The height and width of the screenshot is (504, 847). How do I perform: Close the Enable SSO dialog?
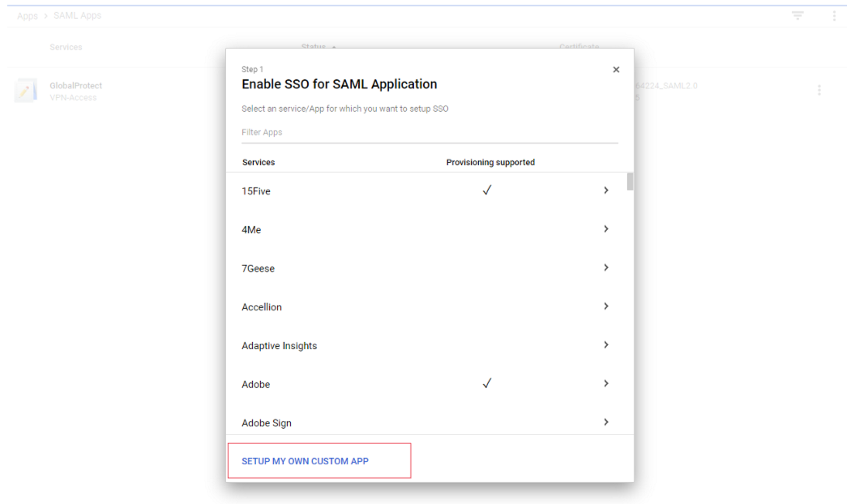coord(616,70)
